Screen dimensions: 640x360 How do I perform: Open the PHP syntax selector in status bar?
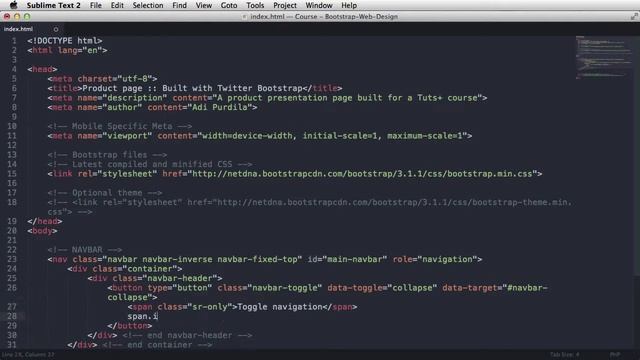615,354
